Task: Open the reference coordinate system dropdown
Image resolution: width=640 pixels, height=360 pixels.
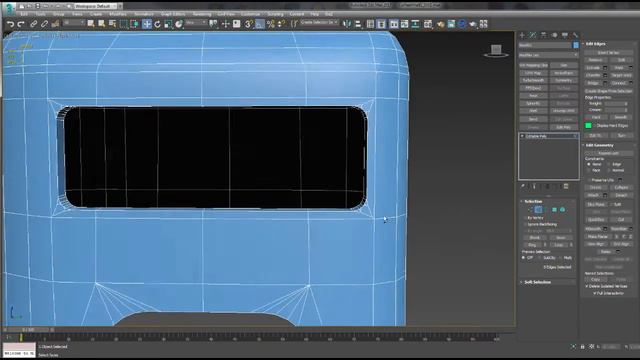Action: pos(196,23)
